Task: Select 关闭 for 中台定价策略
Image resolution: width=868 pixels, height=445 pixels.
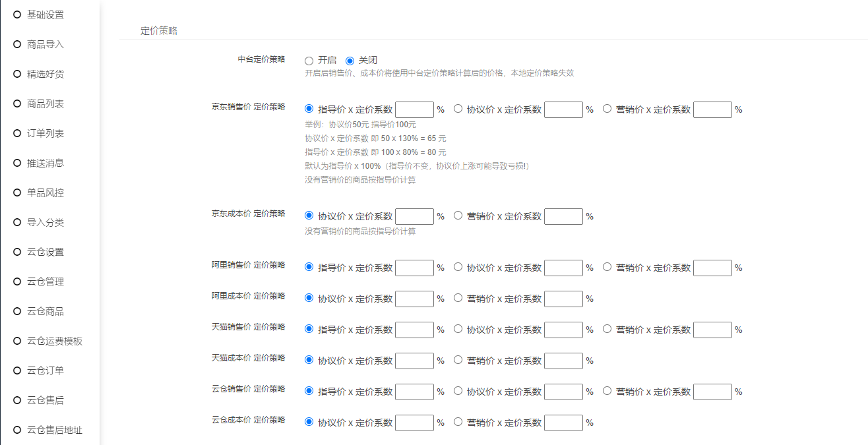Action: tap(350, 61)
